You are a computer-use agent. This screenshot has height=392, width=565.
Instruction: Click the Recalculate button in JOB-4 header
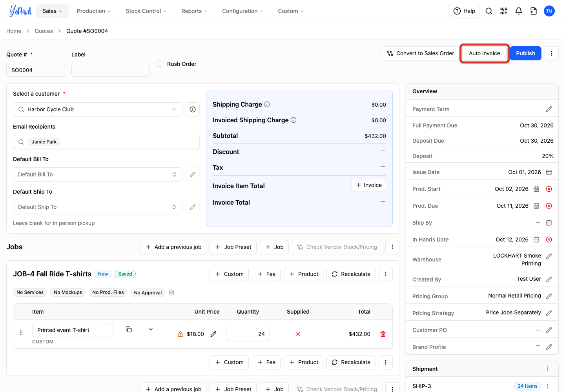[x=351, y=274]
